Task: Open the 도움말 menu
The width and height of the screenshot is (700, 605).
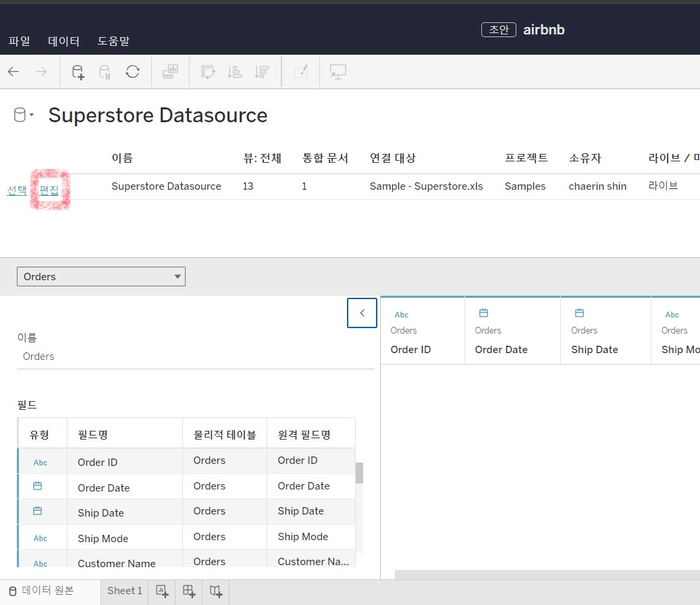Action: pos(113,41)
